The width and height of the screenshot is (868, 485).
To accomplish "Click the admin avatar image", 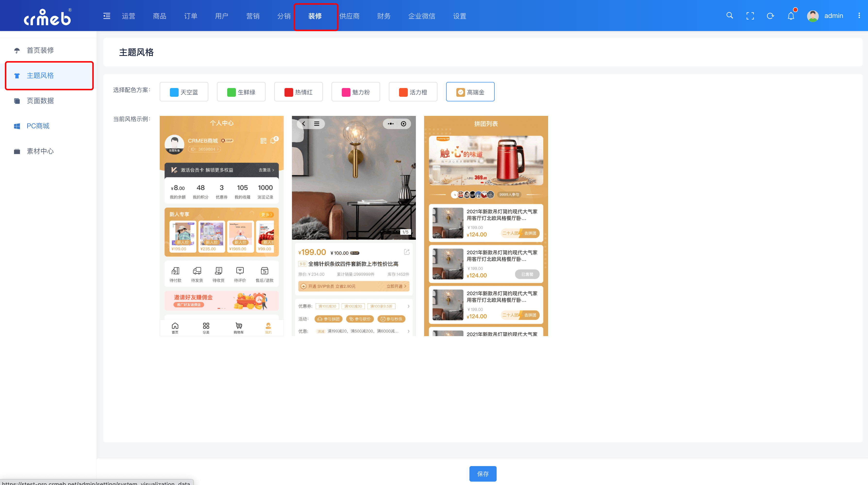I will [813, 16].
